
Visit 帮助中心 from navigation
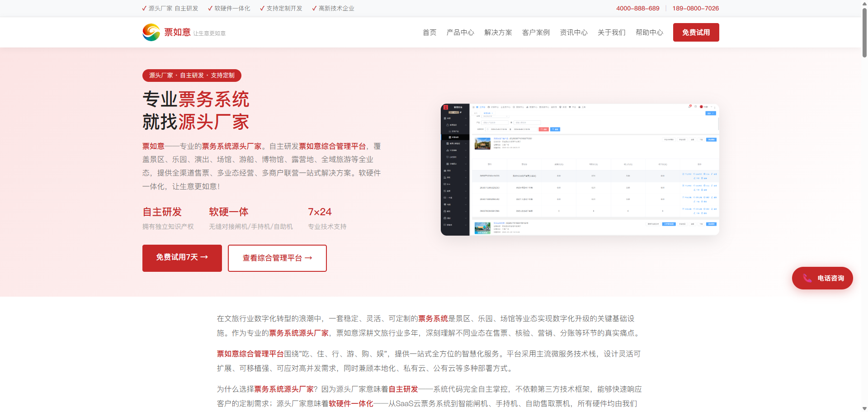pos(649,33)
